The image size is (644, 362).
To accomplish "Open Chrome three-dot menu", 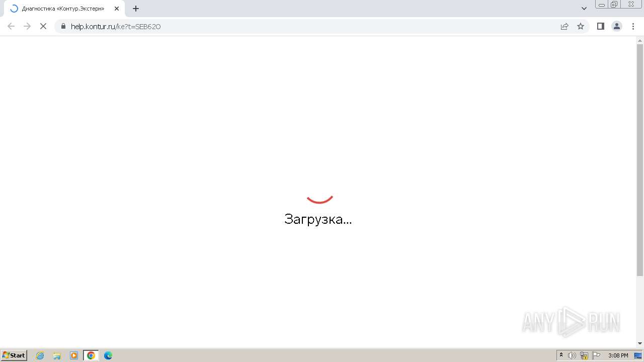I will (633, 26).
